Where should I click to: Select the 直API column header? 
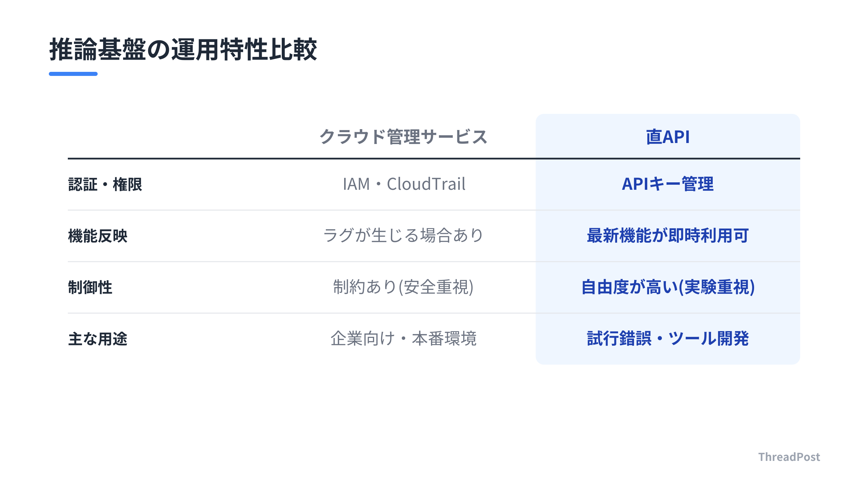point(668,137)
